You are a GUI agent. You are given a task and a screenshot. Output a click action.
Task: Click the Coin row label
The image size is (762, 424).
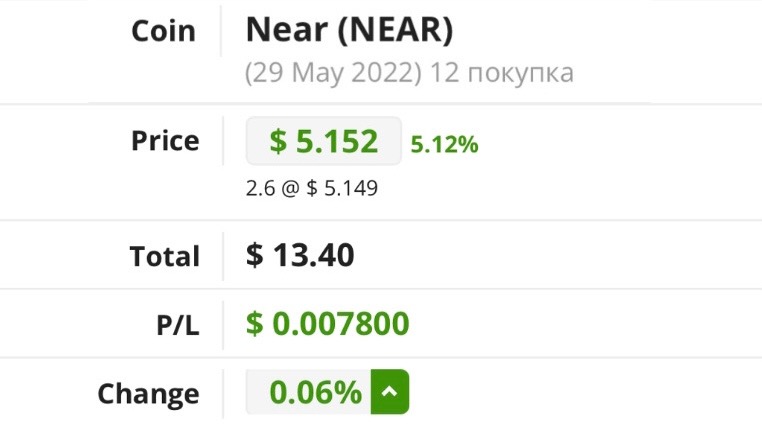(x=163, y=31)
